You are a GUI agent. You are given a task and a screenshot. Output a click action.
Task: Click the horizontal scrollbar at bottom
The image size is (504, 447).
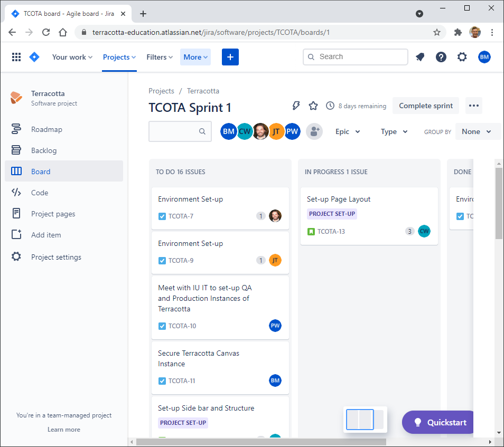pyautogui.click(x=261, y=442)
